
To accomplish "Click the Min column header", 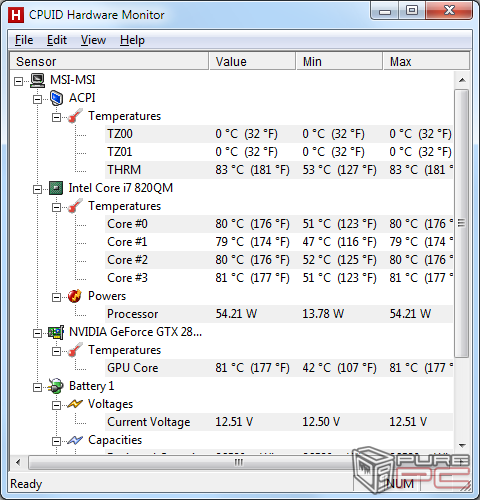I will (x=339, y=61).
